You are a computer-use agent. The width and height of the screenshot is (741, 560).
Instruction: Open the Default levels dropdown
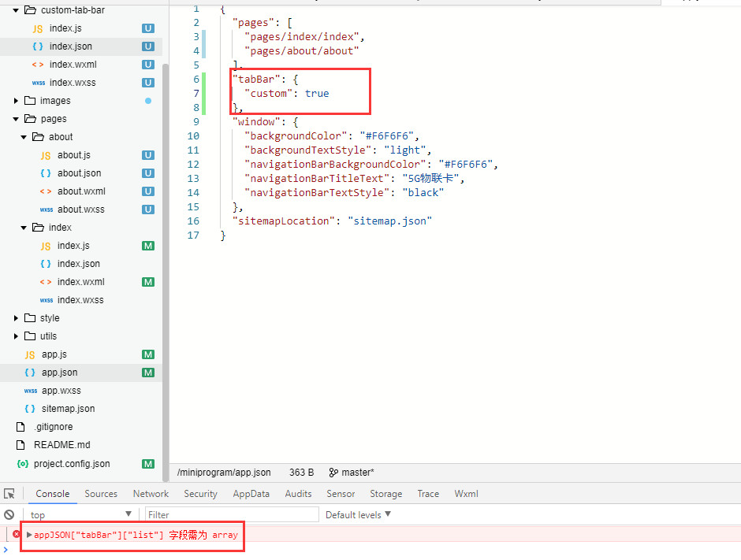tap(358, 514)
